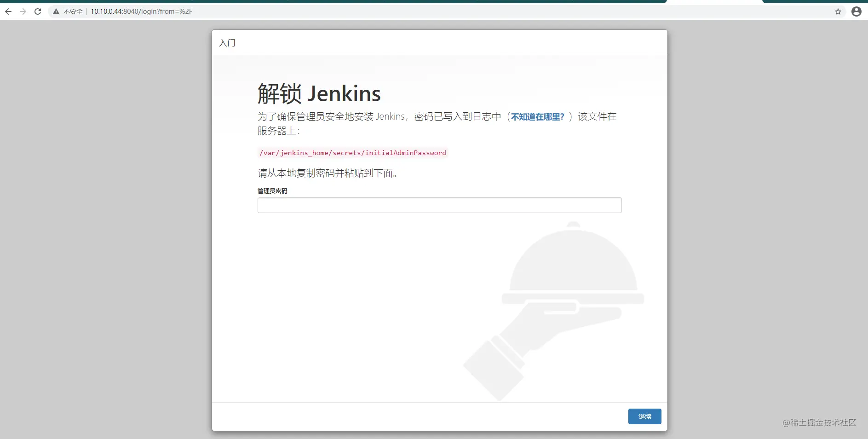Focus the 管理员密码 password field
Viewport: 868px width, 439px height.
[439, 205]
